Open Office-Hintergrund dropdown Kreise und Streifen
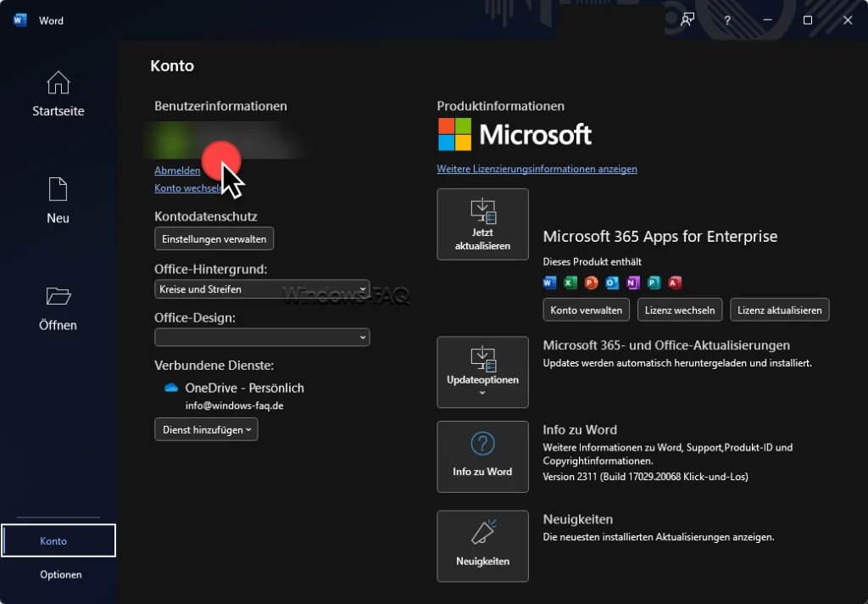 pyautogui.click(x=262, y=289)
